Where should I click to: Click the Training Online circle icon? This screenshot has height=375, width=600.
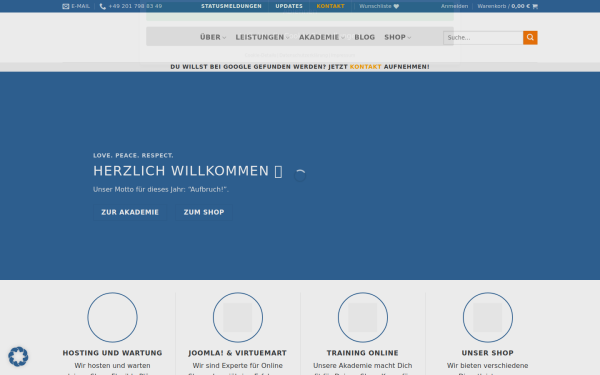(363, 317)
